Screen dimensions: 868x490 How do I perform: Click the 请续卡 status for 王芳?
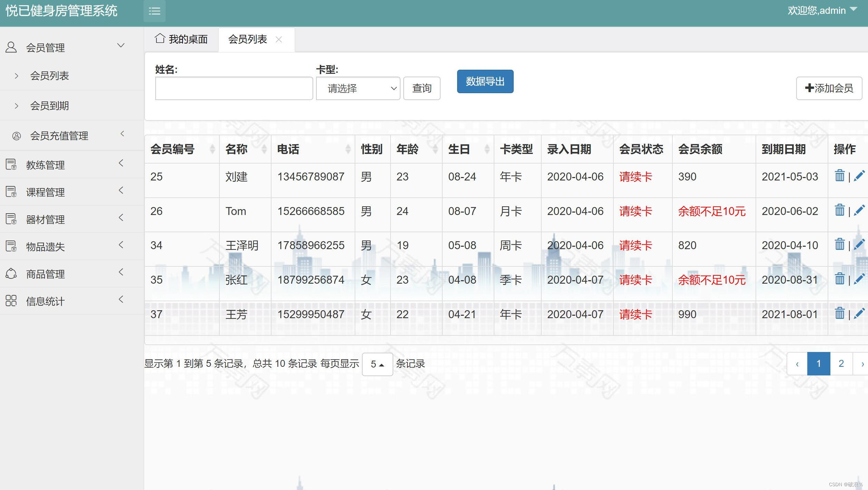coord(635,314)
